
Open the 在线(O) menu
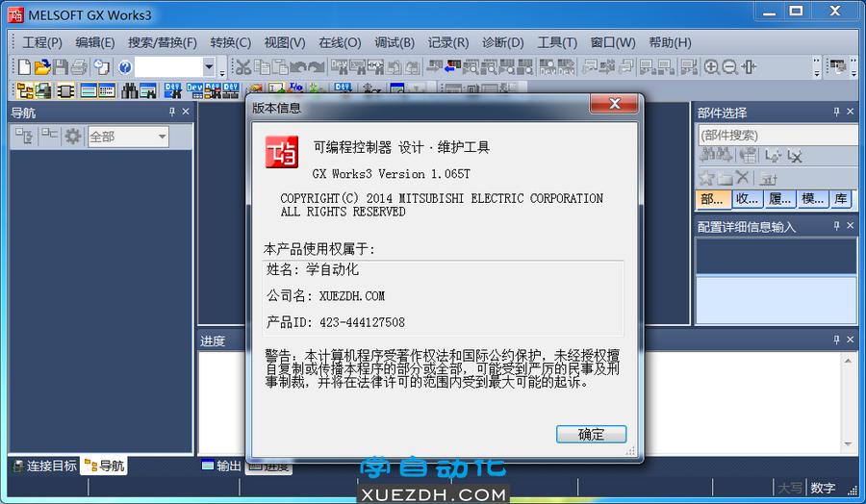(340, 42)
